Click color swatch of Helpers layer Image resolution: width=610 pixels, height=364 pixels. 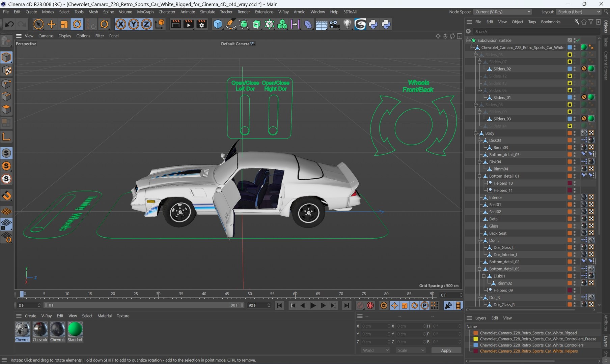[476, 351]
